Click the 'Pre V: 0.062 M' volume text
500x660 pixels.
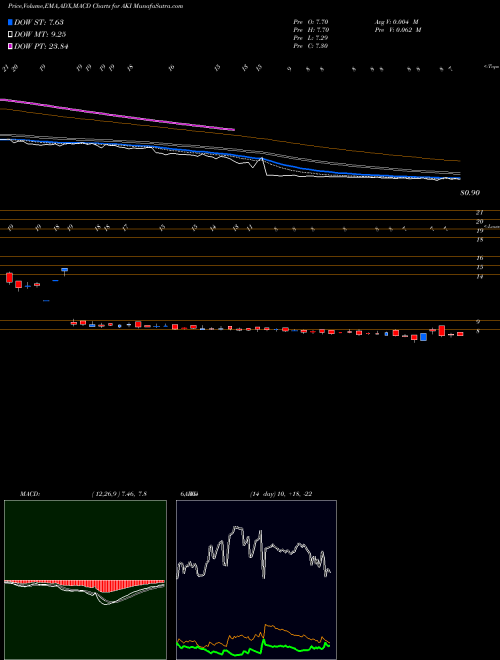pyautogui.click(x=398, y=30)
